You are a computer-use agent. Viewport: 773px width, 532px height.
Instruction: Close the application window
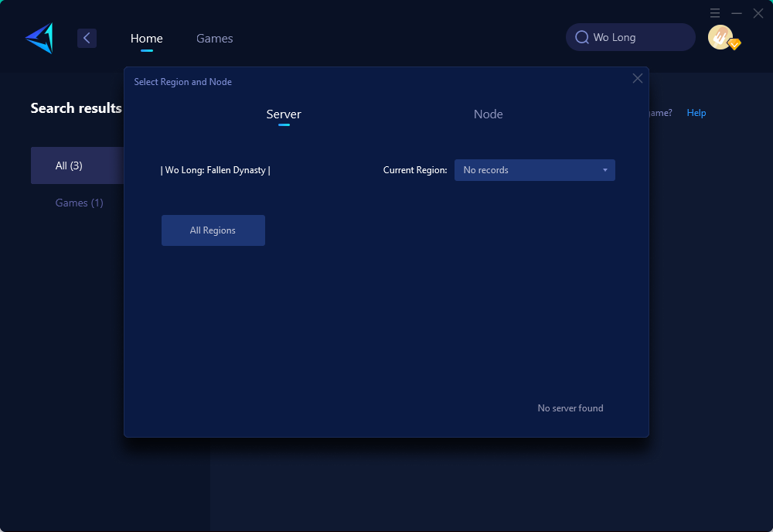tap(758, 13)
